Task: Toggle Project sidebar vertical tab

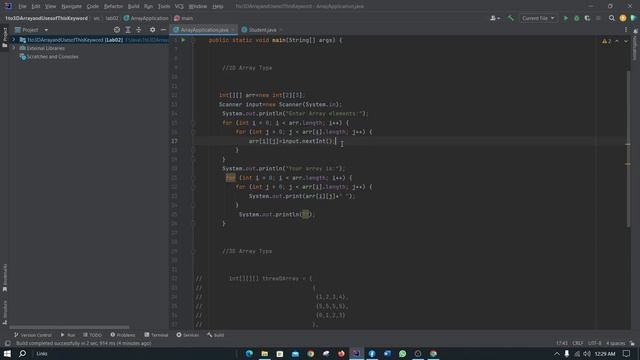Action: 5,37
